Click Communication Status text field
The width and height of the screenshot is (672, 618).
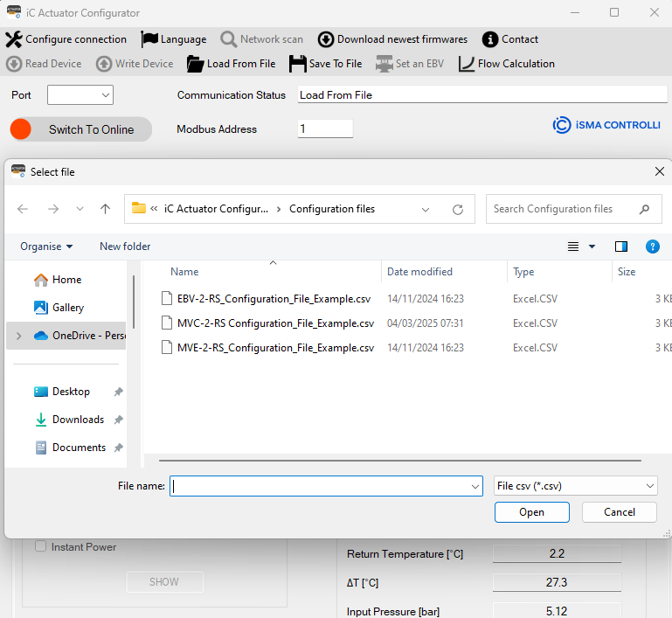click(x=482, y=94)
